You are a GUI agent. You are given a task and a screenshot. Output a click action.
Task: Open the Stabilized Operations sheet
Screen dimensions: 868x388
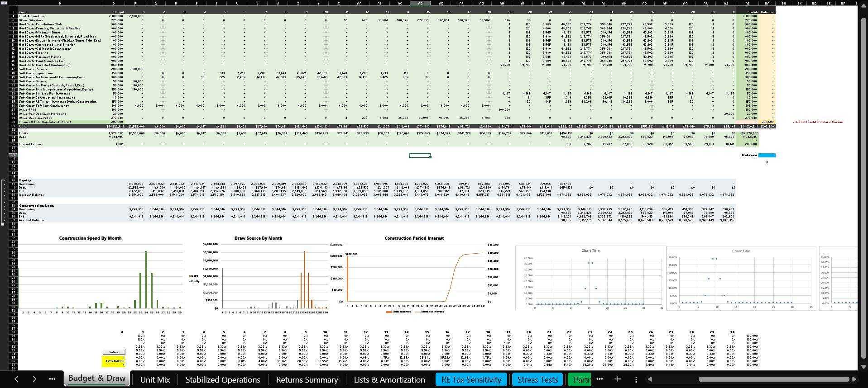(223, 379)
